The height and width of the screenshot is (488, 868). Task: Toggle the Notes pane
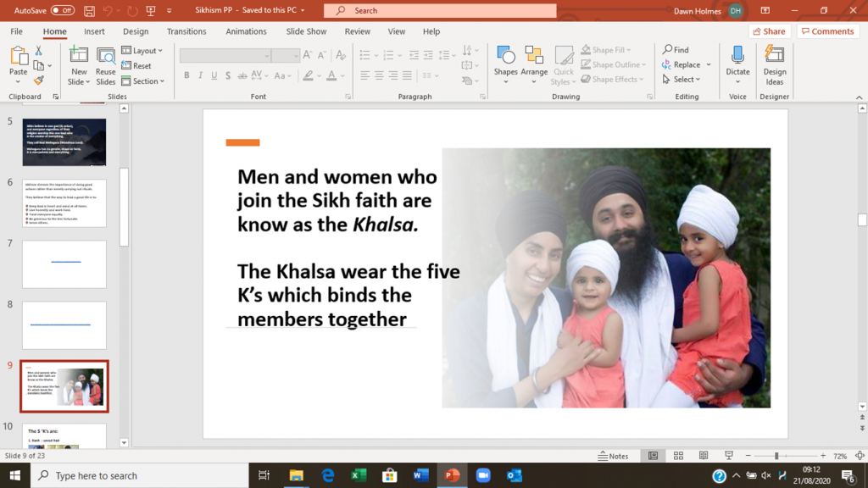613,456
